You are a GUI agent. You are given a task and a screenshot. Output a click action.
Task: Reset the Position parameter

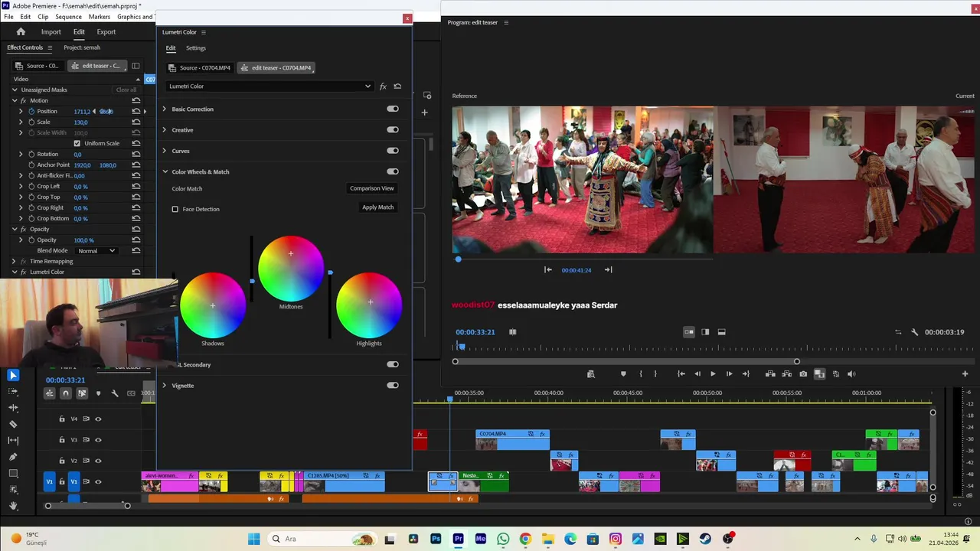point(136,112)
